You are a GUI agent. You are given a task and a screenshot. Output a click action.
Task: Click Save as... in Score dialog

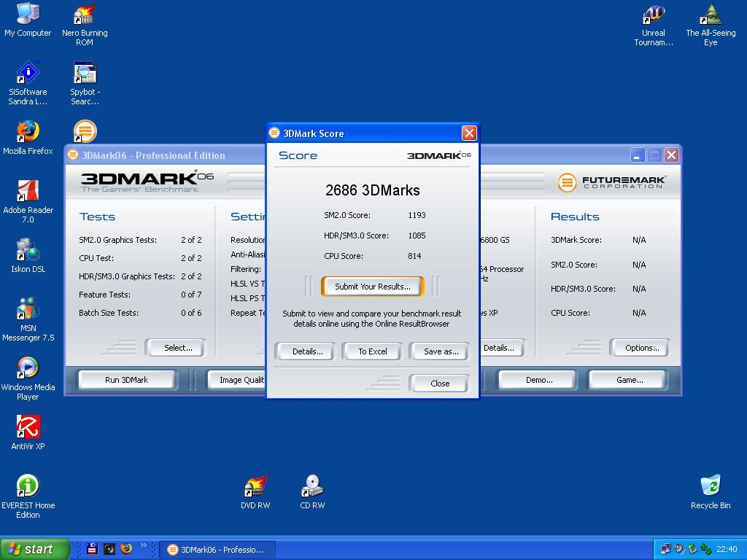point(441,351)
